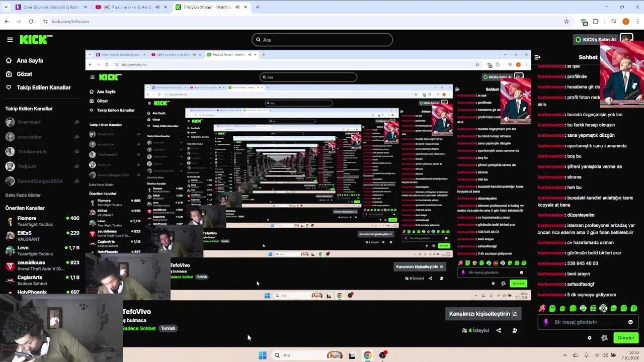Open the Chrome extensions puzzle icon
Image resolution: width=644 pixels, height=362 pixels.
coord(596,22)
